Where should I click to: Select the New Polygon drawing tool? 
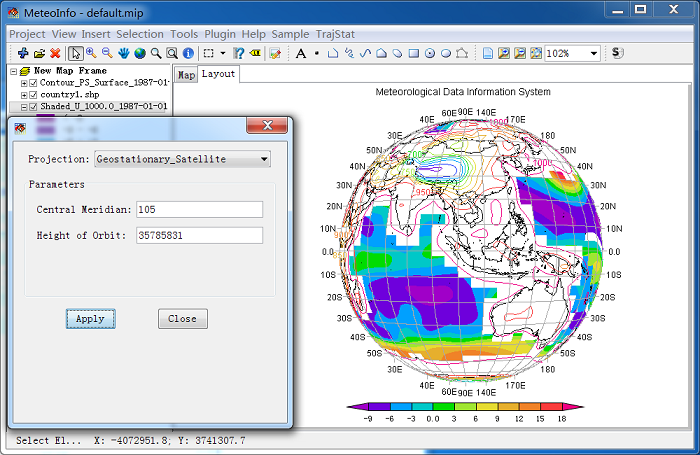pos(381,54)
